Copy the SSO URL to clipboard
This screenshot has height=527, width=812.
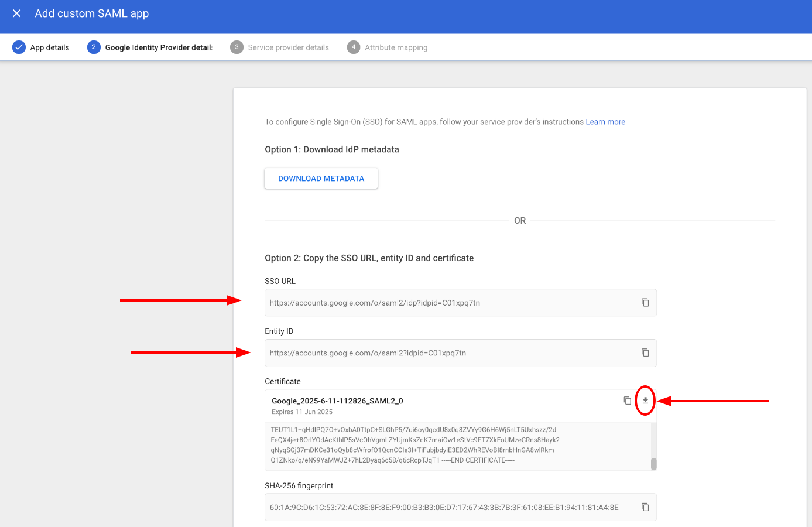pyautogui.click(x=645, y=303)
